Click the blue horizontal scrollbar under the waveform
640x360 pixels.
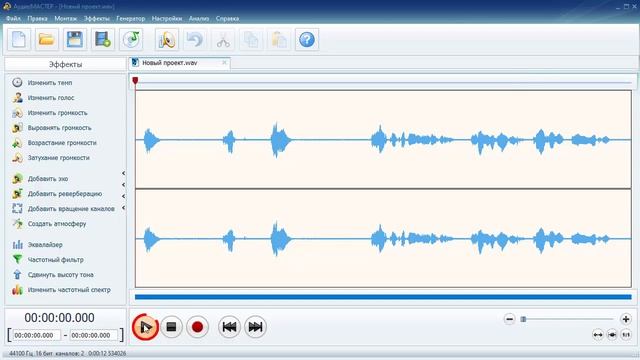click(x=383, y=297)
